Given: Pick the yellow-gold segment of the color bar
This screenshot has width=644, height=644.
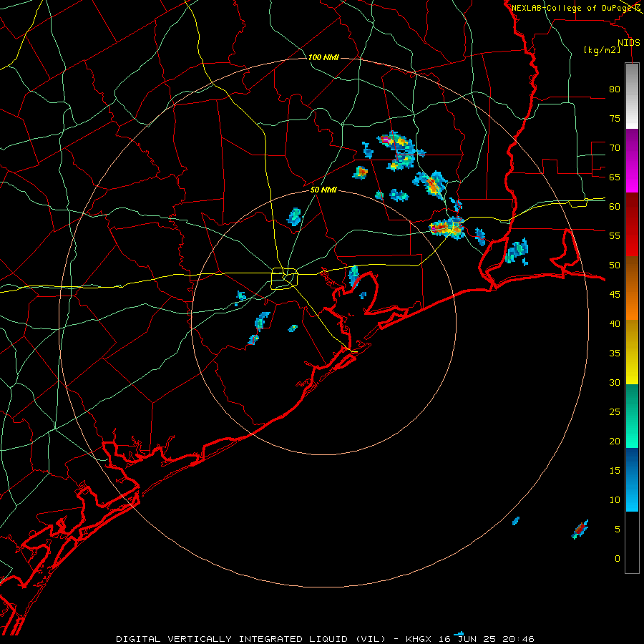Looking at the screenshot, I should pos(632,352).
